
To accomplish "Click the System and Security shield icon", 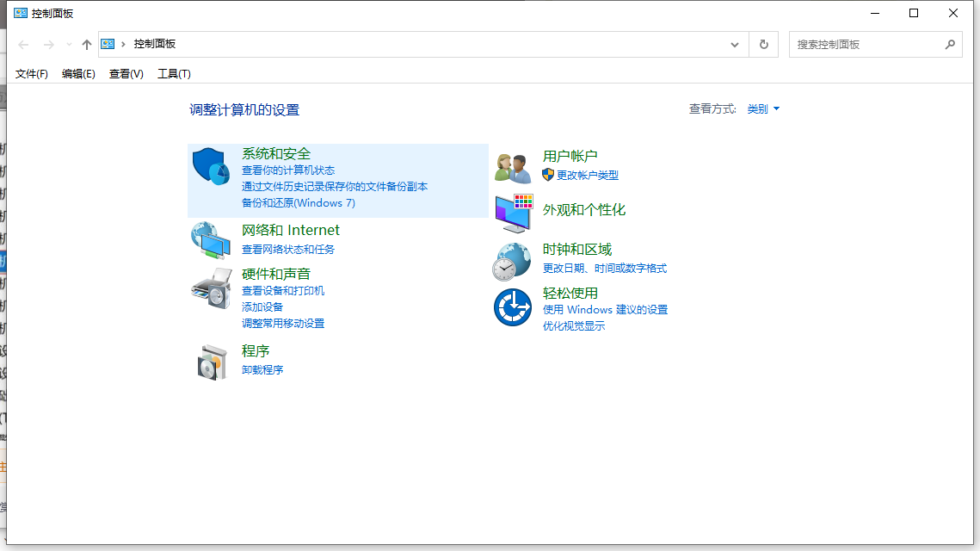I will coord(212,166).
